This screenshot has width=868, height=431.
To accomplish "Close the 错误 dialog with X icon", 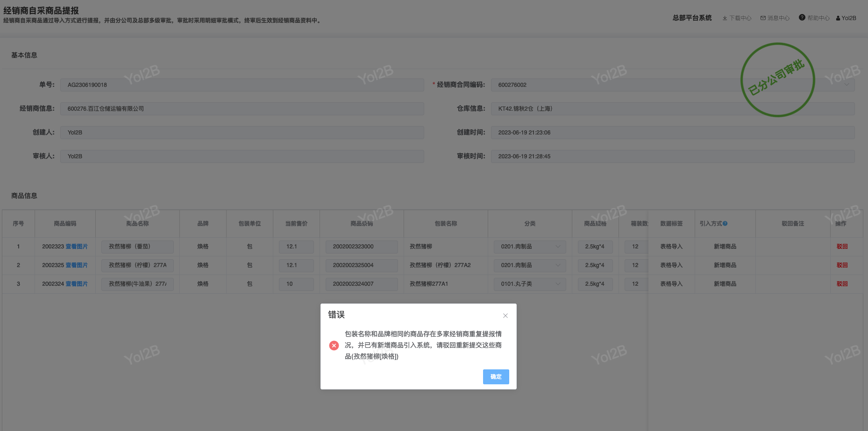I will click(505, 316).
